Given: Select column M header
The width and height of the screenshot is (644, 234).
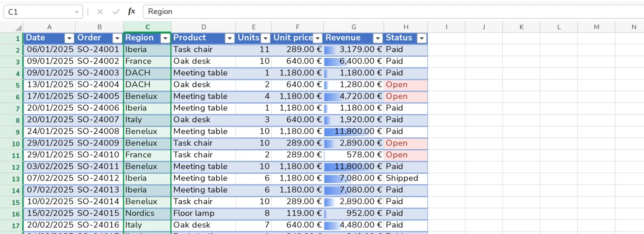Looking at the screenshot, I should 597,27.
